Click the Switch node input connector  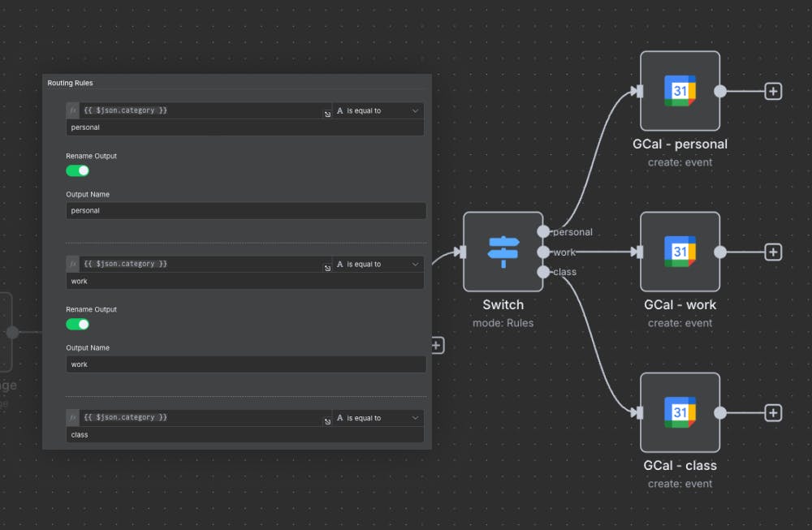coord(463,252)
